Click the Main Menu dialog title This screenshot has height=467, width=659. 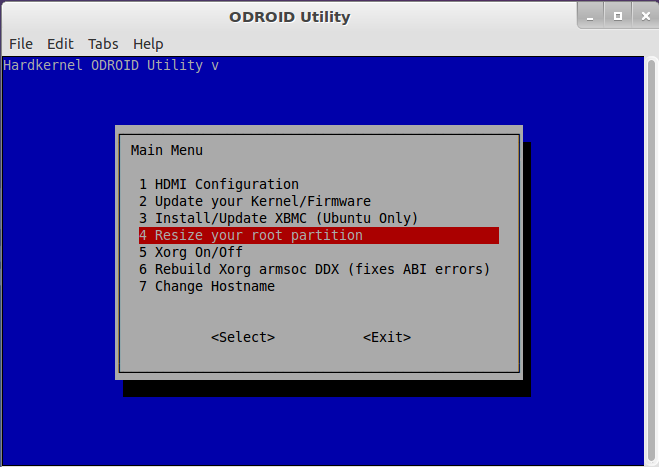[x=167, y=150]
